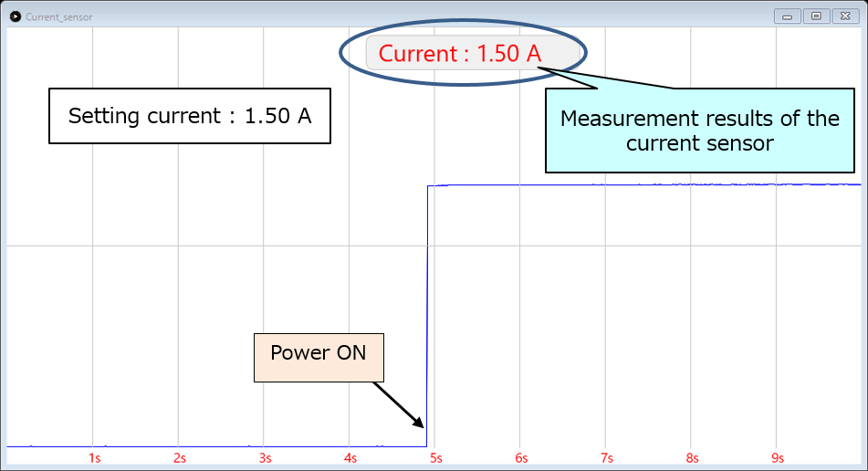Close the Current_sensor window

[845, 16]
